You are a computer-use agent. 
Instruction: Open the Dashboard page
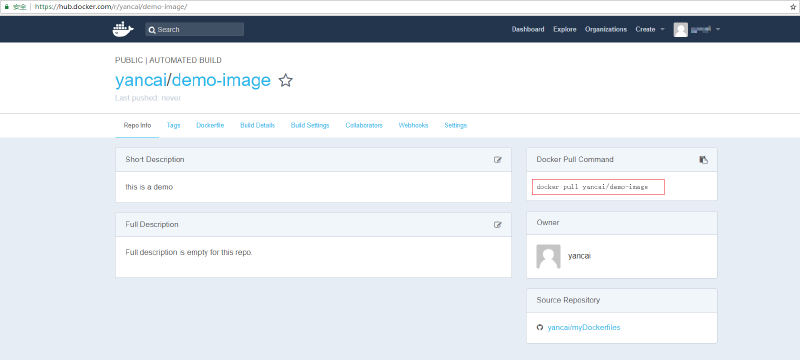coord(528,30)
